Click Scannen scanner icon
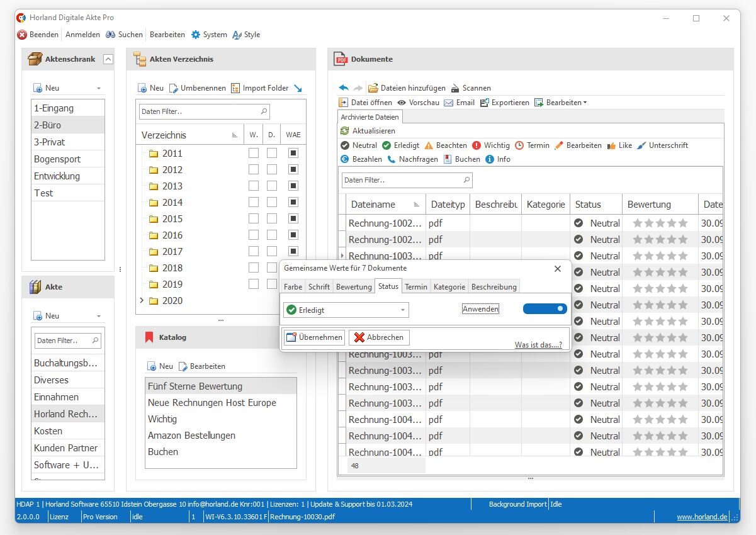The image size is (756, 535). (x=455, y=88)
